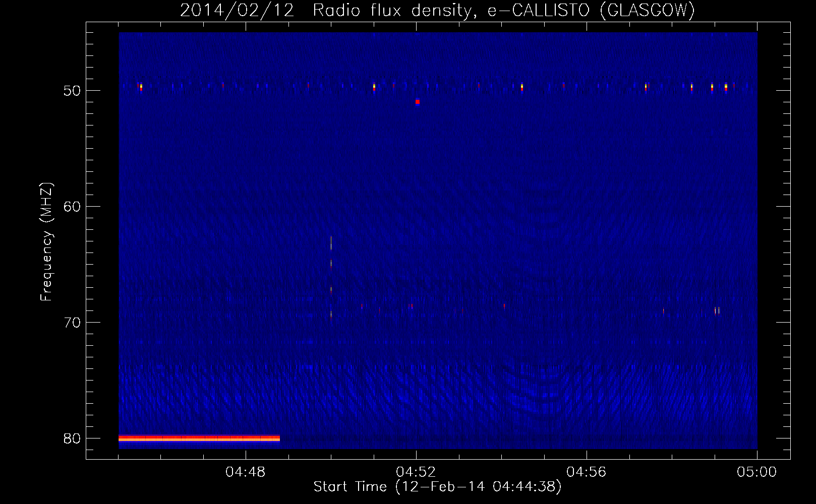The width and height of the screenshot is (816, 504).
Task: Click the 60 frequency tick label
Action: point(72,207)
